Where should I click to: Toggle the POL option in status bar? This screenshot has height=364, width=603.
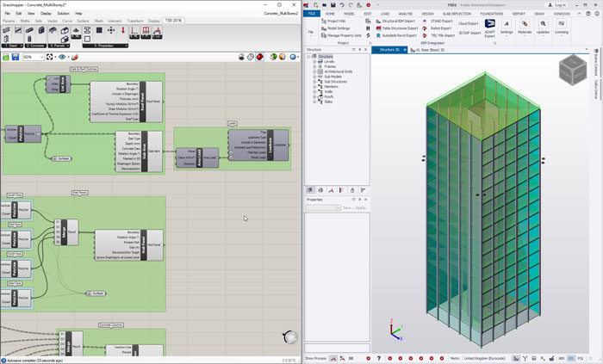(x=581, y=358)
